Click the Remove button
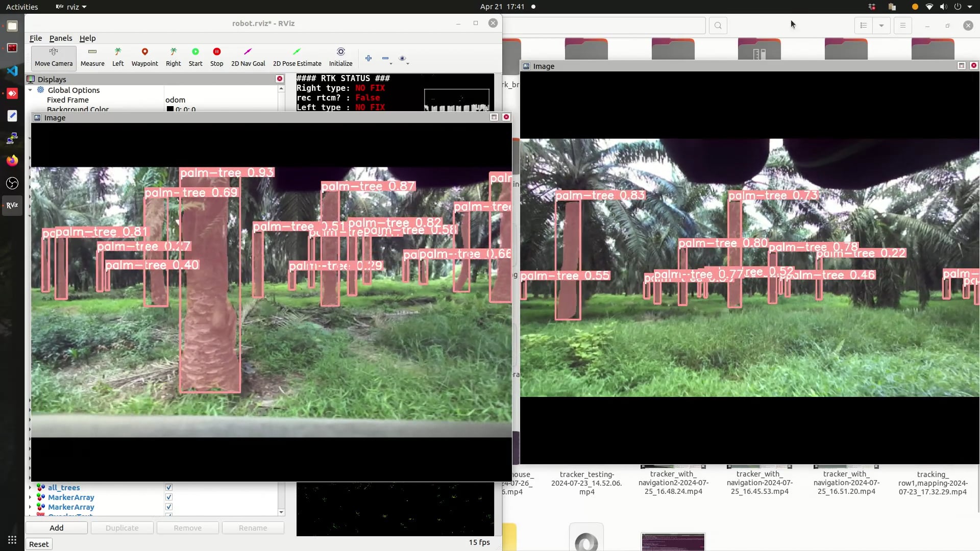980x551 pixels. 187,528
